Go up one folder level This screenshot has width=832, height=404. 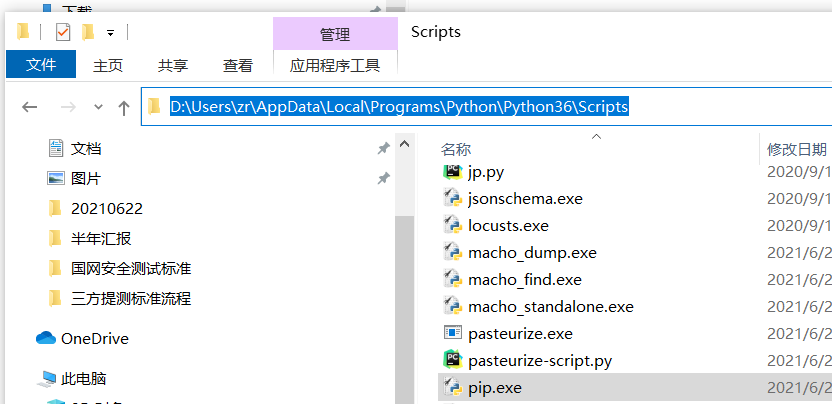tap(124, 108)
